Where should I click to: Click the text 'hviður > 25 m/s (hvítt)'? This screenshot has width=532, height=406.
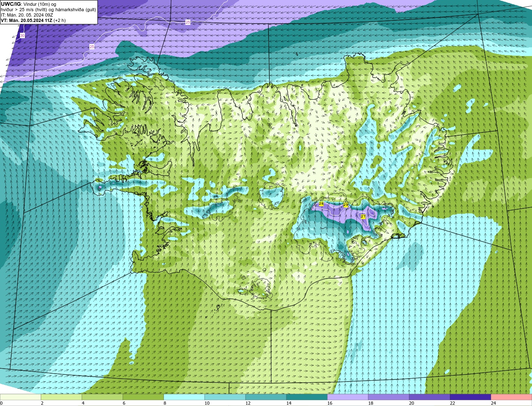tap(24, 10)
